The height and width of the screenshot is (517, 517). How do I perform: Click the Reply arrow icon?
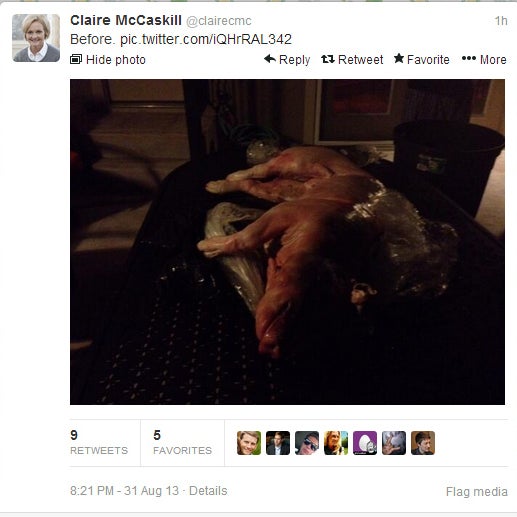tap(270, 59)
